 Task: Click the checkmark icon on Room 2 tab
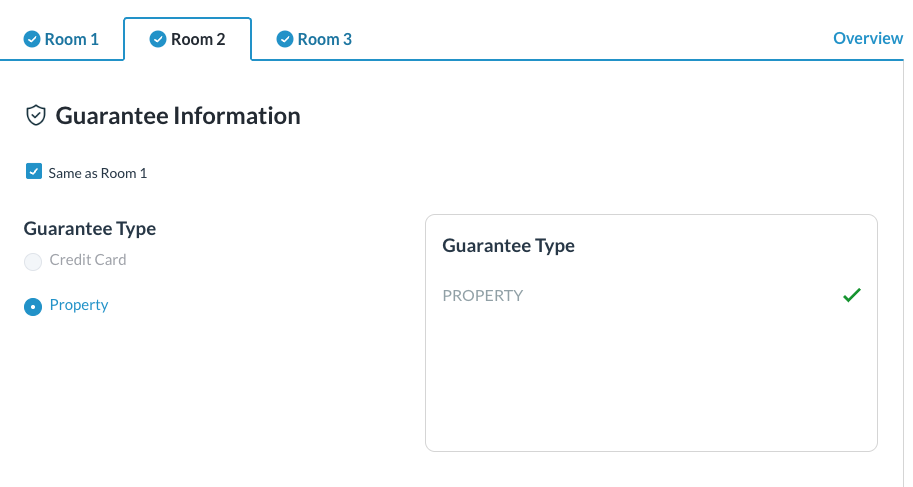point(157,40)
